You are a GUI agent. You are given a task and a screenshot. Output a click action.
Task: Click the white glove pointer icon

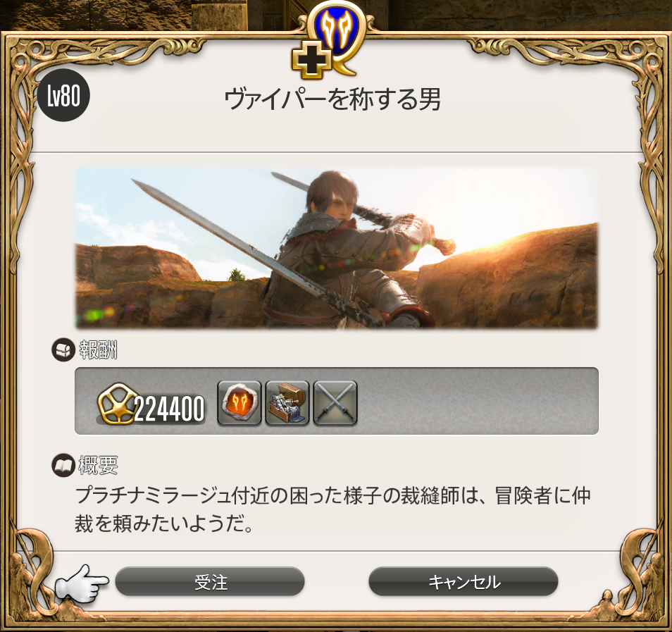[x=82, y=583]
